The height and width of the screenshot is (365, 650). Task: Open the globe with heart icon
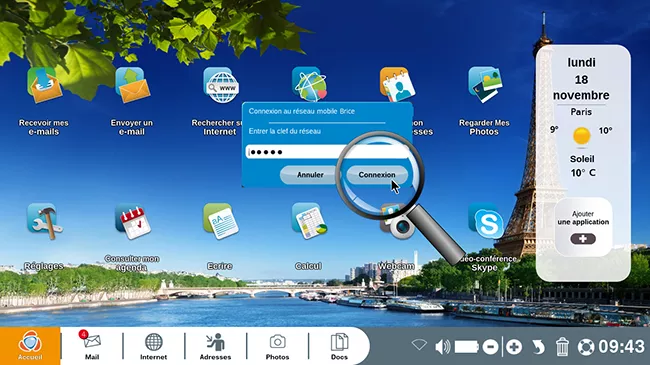[x=309, y=84]
